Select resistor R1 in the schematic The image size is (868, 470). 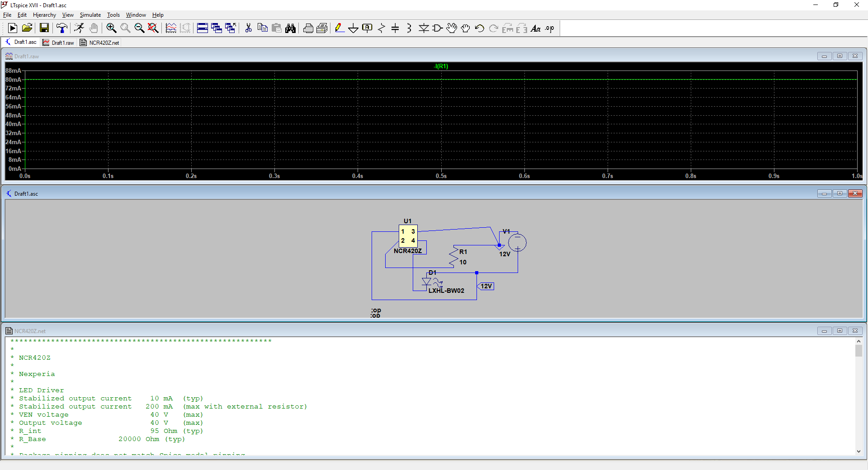(x=453, y=256)
